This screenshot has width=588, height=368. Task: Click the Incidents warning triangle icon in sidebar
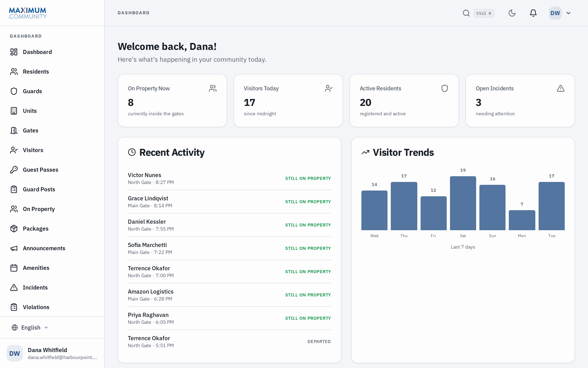14,287
